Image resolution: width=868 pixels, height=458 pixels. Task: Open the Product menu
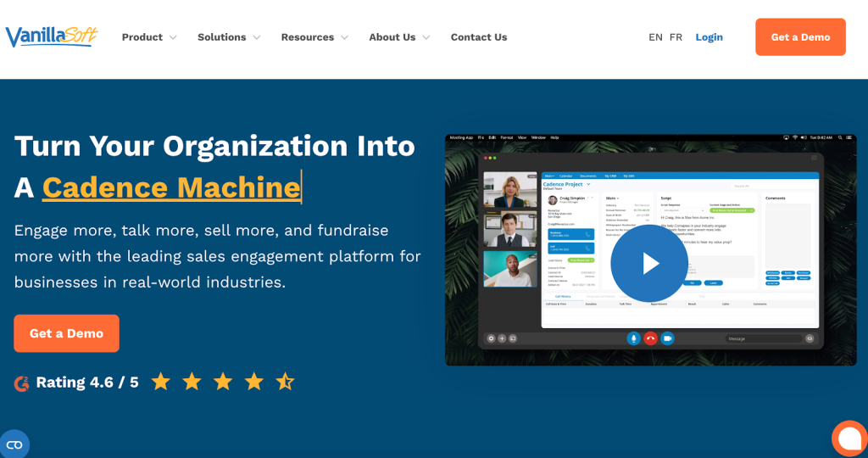pos(142,37)
